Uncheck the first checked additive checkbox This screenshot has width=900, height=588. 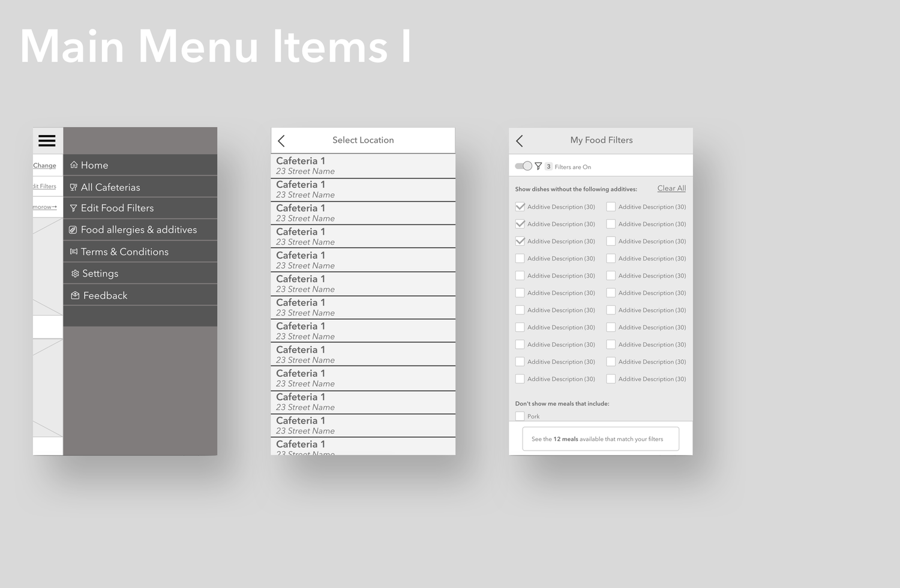click(520, 207)
